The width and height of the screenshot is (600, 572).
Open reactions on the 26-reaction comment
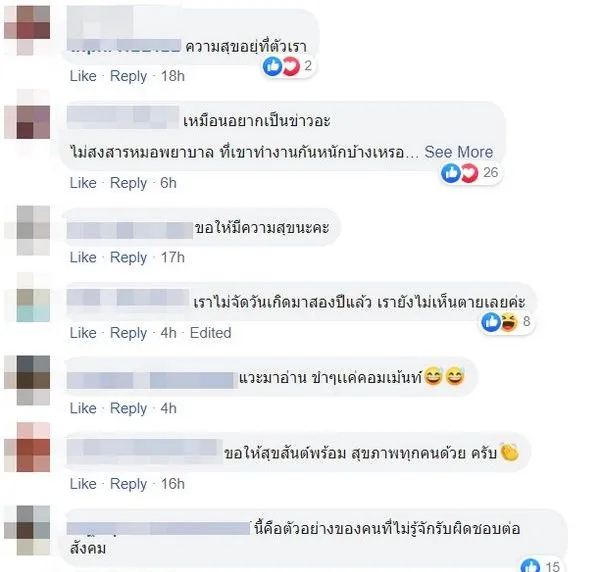click(x=471, y=173)
